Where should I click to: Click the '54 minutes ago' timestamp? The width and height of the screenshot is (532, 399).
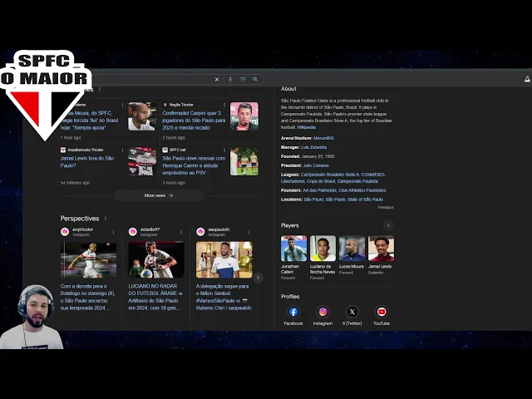tap(75, 183)
